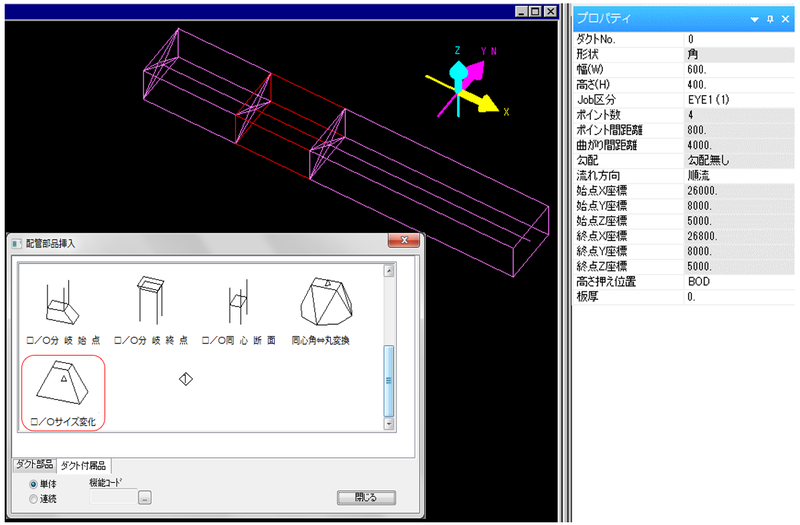Switch to the ダクト部品 tab
800x525 pixels.
[33, 465]
